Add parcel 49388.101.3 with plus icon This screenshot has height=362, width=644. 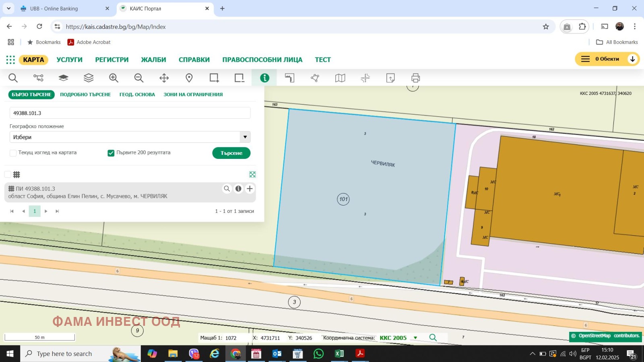[x=250, y=189]
